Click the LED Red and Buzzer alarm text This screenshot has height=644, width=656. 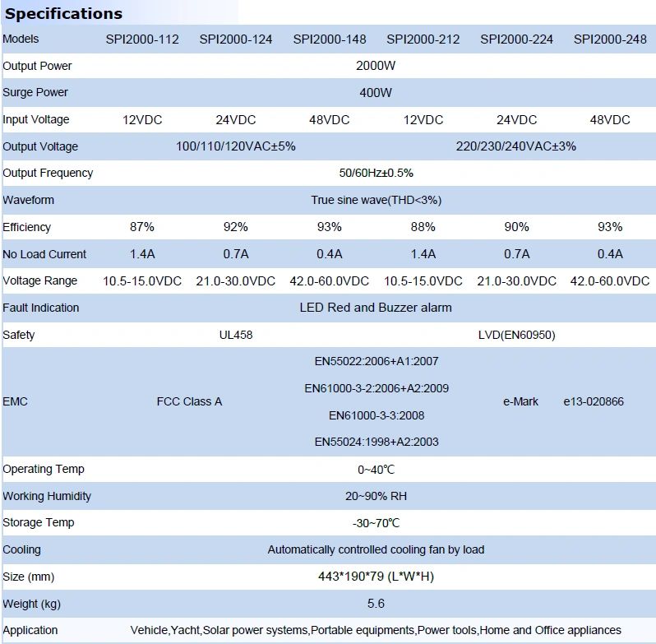click(x=376, y=308)
